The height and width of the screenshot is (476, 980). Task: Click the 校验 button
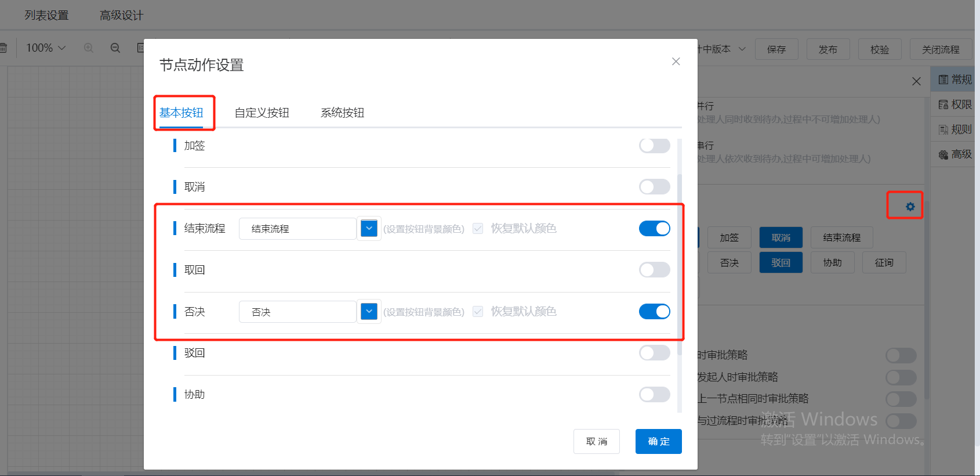click(x=880, y=49)
